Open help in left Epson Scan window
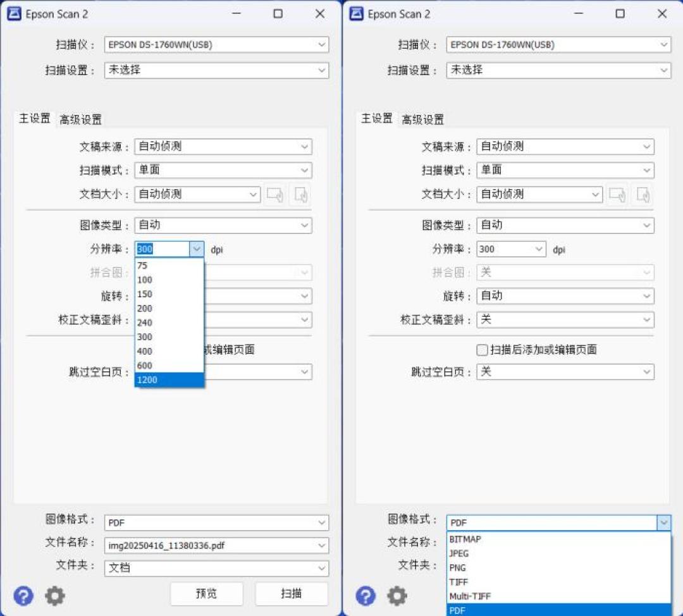Viewport: 683px width, 616px height. click(x=23, y=596)
